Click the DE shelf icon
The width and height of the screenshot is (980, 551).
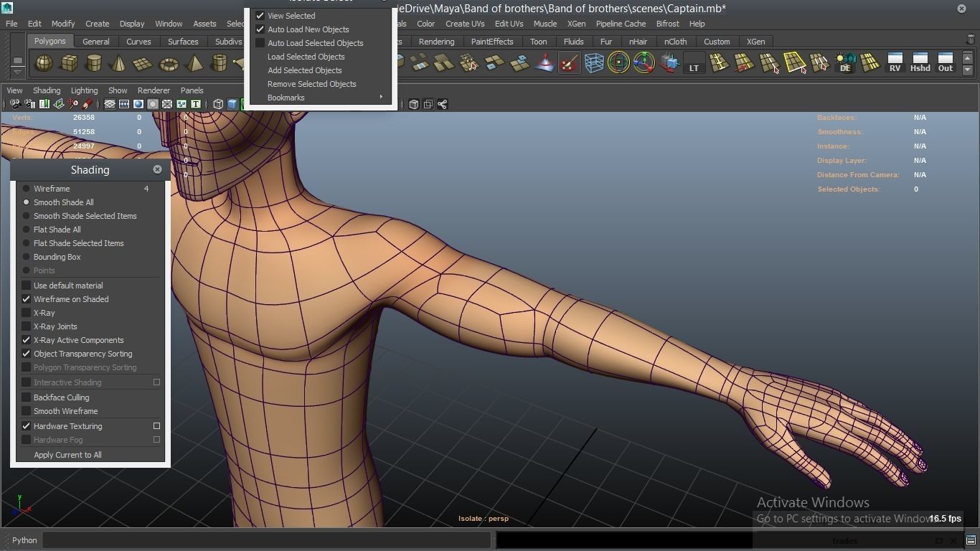[x=845, y=64]
